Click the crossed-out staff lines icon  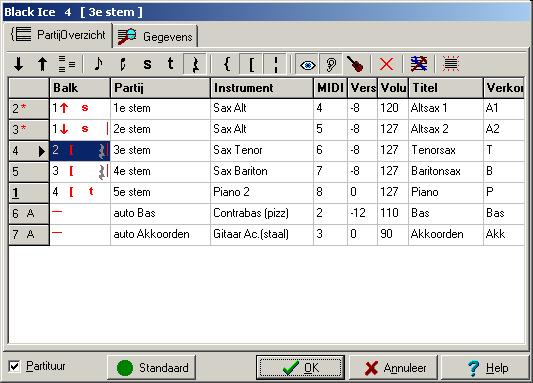coord(419,64)
